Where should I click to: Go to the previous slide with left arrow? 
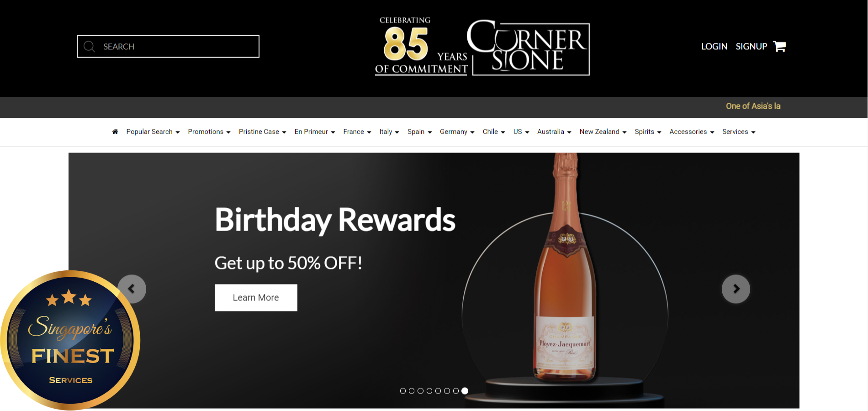click(x=132, y=289)
